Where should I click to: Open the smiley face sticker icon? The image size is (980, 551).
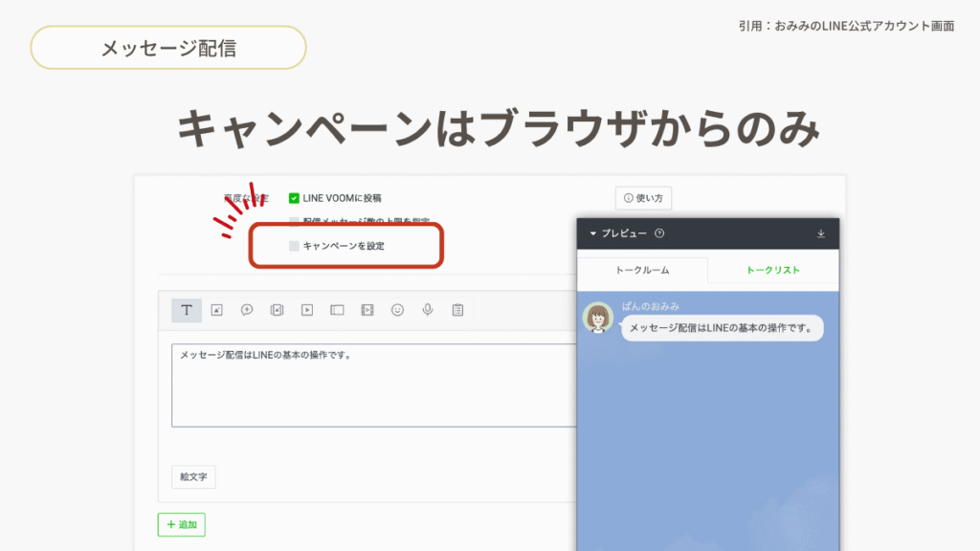(397, 310)
